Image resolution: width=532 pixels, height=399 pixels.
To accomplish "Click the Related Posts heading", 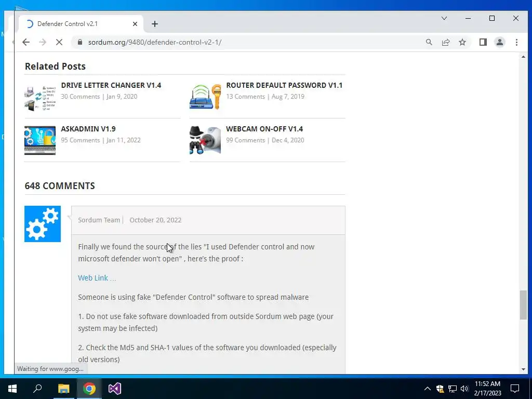I will pos(55,66).
